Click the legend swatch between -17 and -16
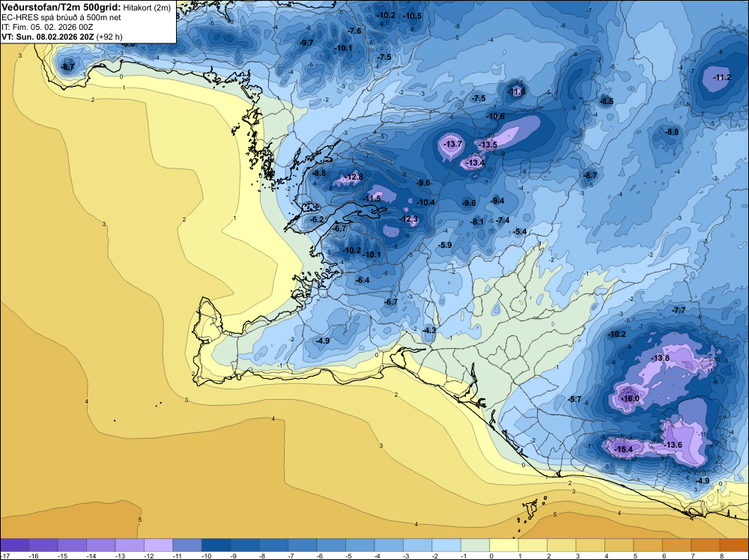 point(15,545)
